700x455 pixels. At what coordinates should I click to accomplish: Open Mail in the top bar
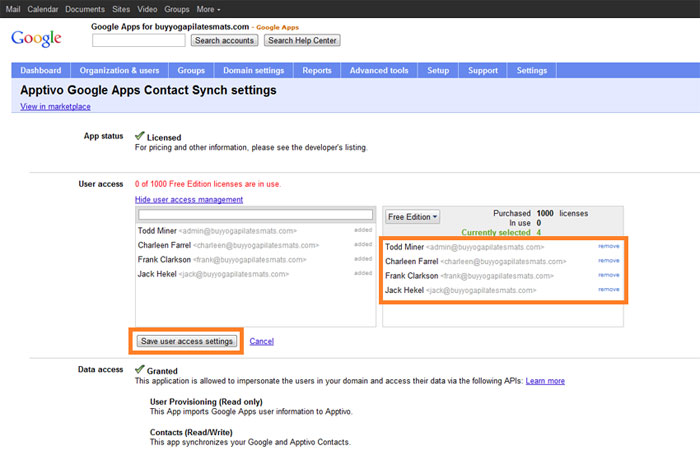coord(13,8)
